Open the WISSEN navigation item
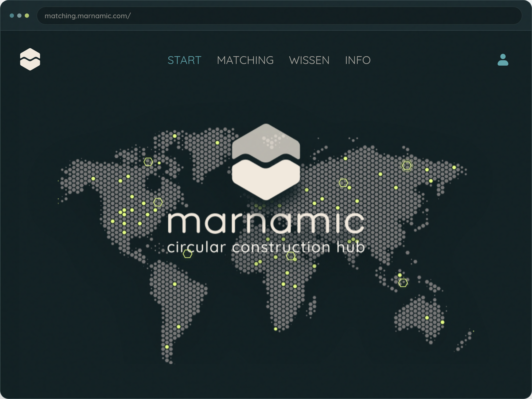 pos(309,60)
